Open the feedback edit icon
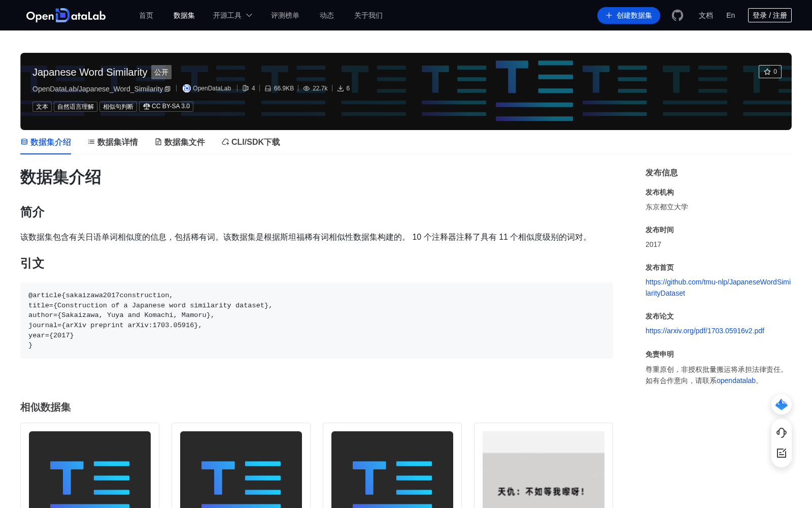The height and width of the screenshot is (508, 812). coord(782,453)
